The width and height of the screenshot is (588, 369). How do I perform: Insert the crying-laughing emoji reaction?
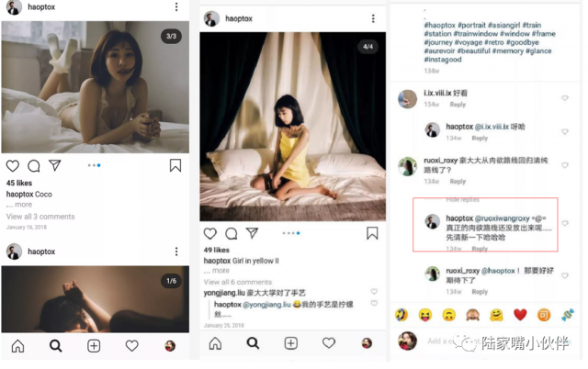point(401,315)
